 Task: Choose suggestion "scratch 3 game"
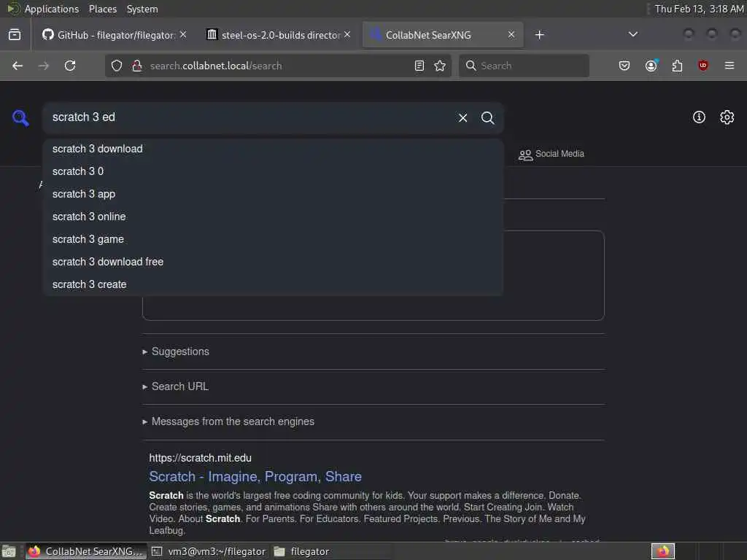(273, 239)
